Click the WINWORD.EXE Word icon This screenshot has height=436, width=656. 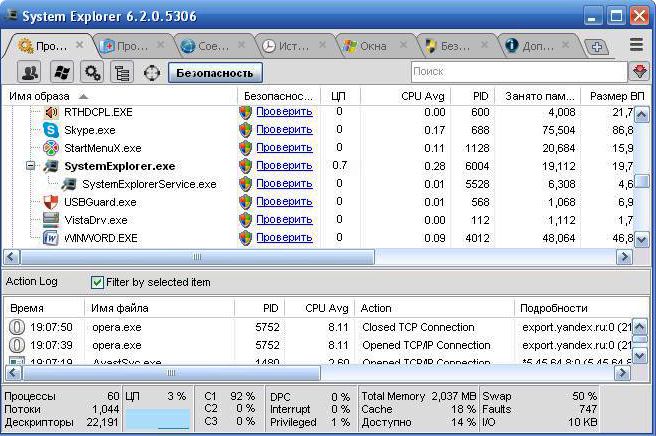click(x=51, y=238)
